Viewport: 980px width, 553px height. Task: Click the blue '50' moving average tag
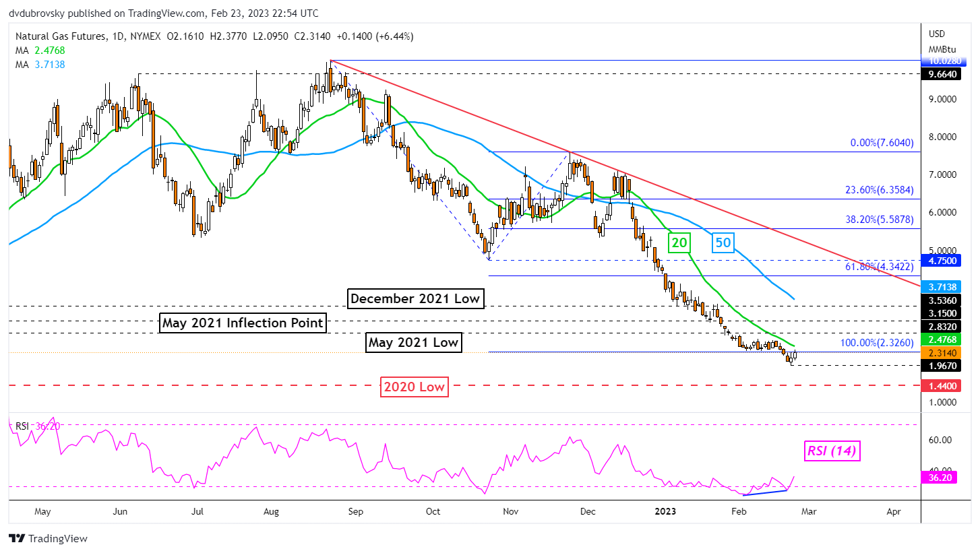pos(722,242)
